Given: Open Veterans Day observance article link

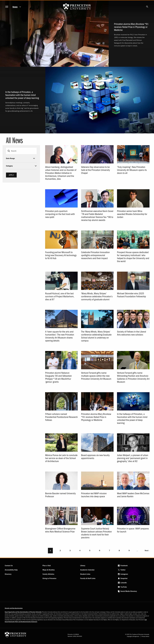Looking at the screenshot, I should [96, 170].
